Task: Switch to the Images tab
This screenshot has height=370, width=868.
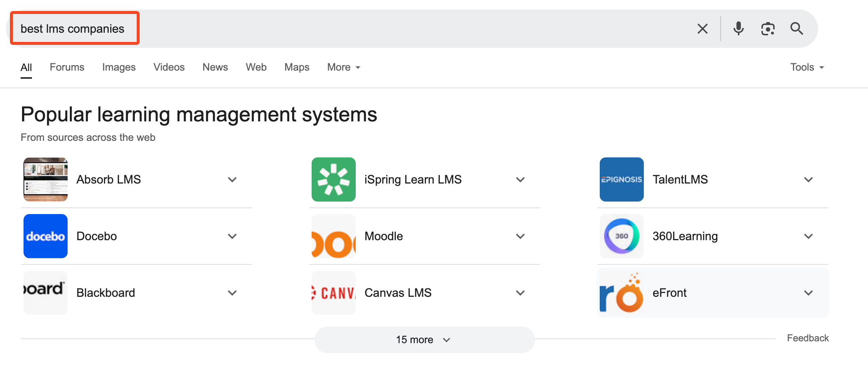Action: [x=119, y=67]
